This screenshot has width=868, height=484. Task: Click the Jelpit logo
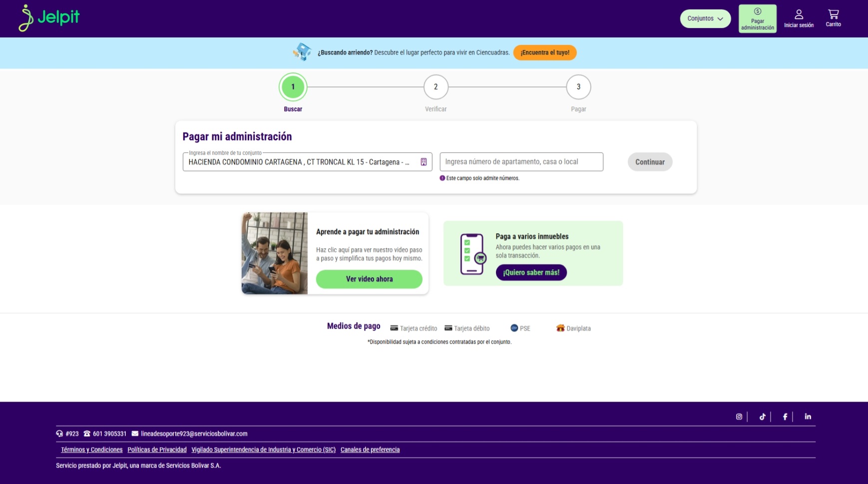pyautogui.click(x=49, y=18)
